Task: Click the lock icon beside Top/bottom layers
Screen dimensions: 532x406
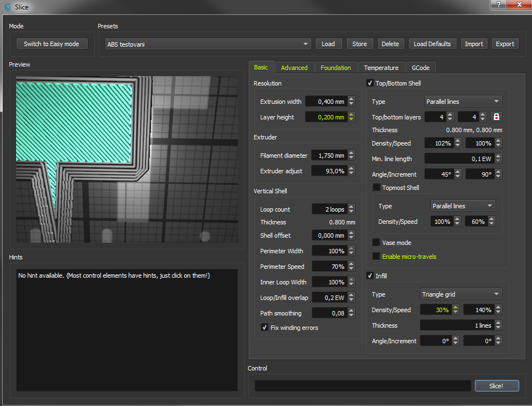Action: click(496, 117)
